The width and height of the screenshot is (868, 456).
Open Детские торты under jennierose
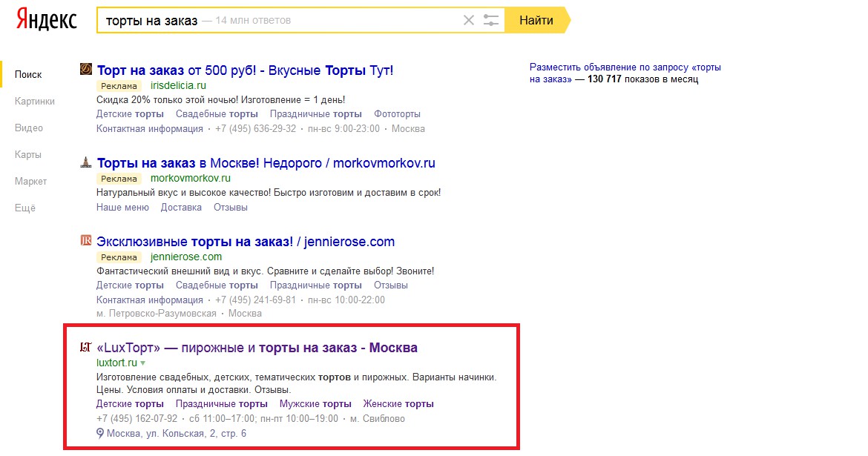[130, 285]
